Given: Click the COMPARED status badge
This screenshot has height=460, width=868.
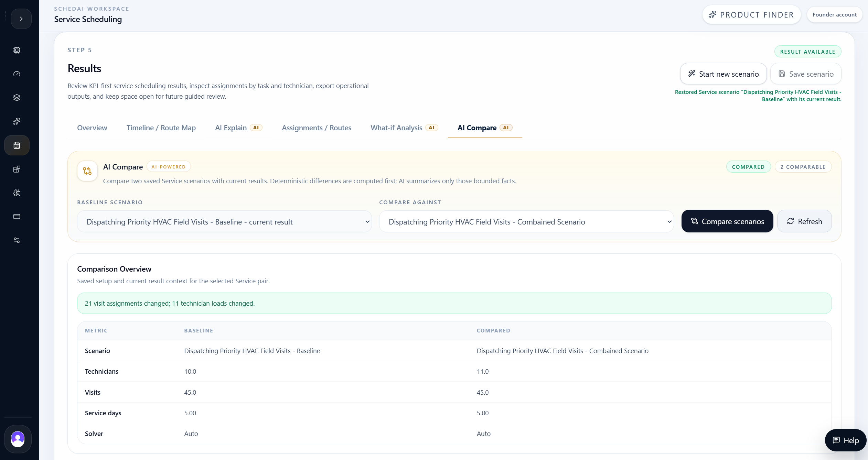Looking at the screenshot, I should [748, 167].
